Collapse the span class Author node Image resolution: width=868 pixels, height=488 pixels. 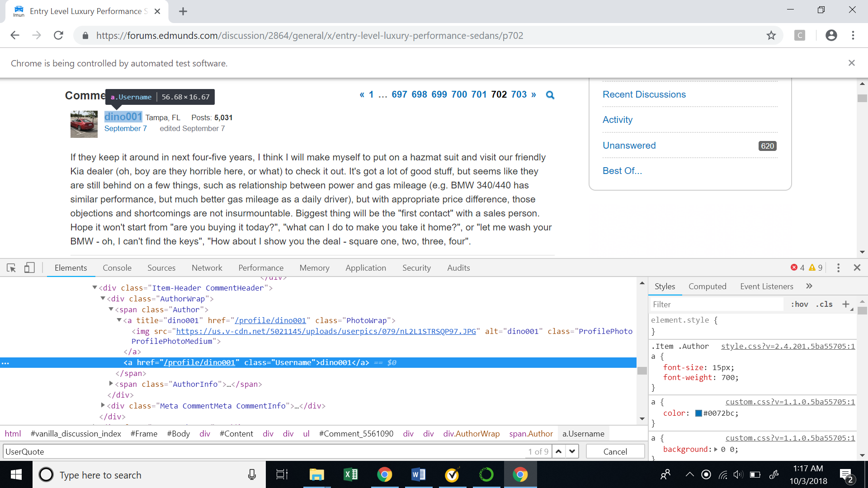coord(111,309)
